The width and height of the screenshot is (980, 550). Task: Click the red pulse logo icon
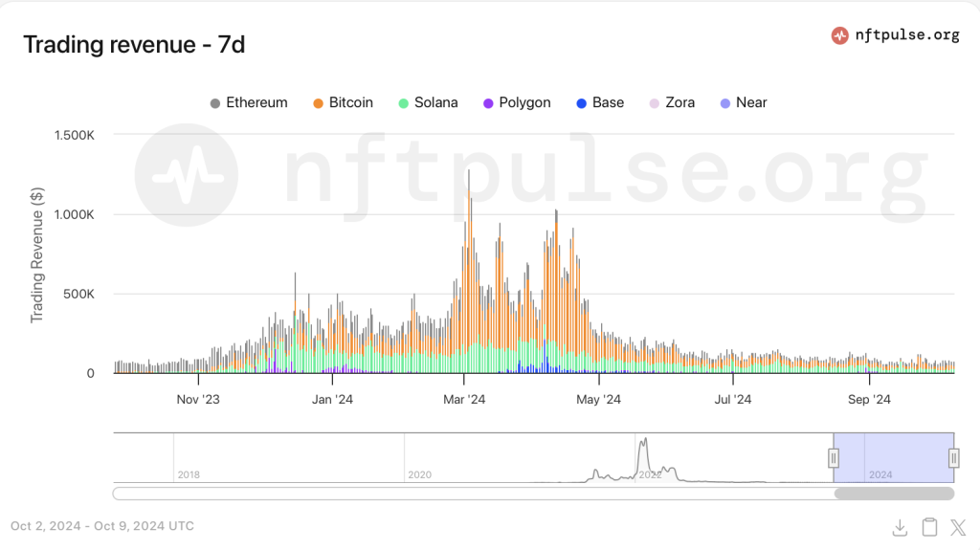(839, 35)
